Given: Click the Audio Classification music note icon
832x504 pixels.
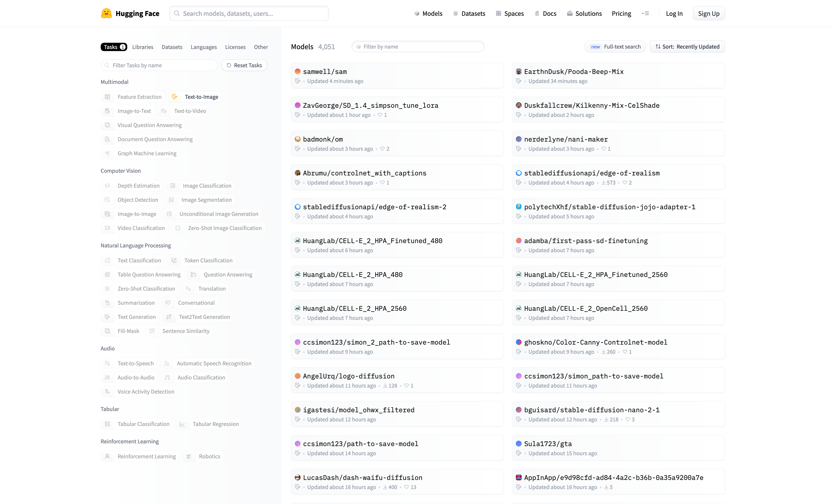Looking at the screenshot, I should [167, 377].
